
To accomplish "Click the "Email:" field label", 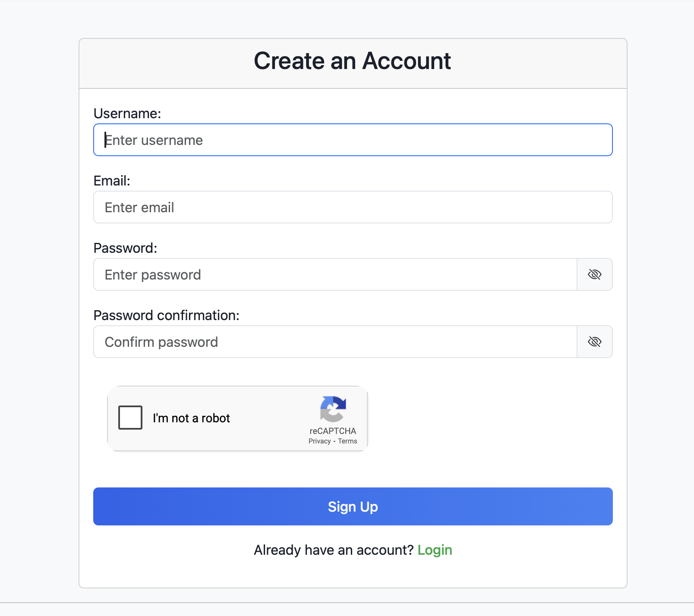I will click(x=112, y=181).
